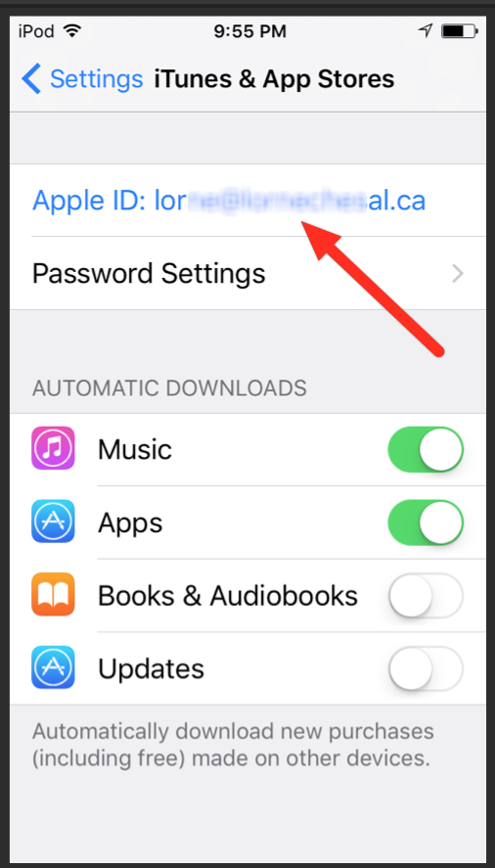
Task: Turn on automatic Updates switch
Action: tap(426, 668)
